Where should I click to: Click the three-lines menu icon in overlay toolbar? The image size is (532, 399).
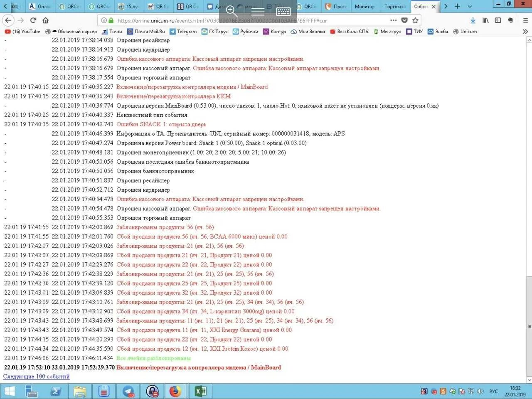click(x=258, y=11)
